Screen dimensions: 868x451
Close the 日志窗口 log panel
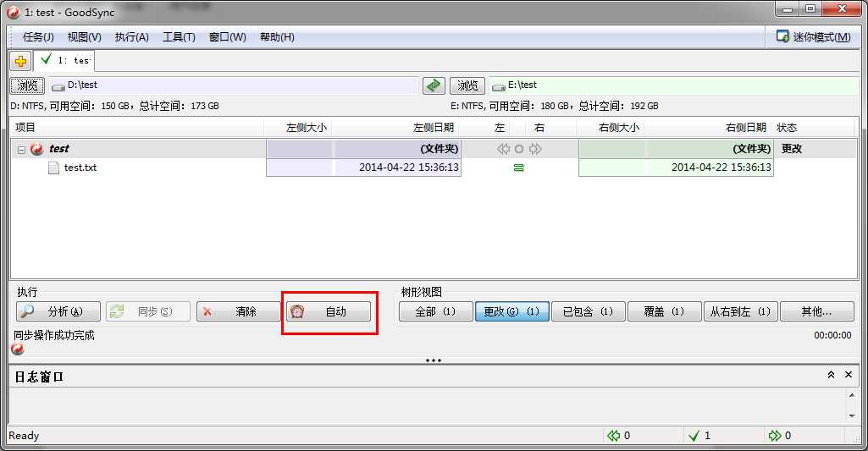click(x=848, y=375)
